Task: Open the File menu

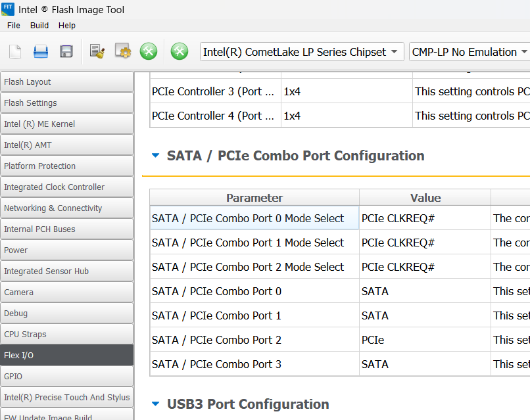Action: tap(14, 26)
